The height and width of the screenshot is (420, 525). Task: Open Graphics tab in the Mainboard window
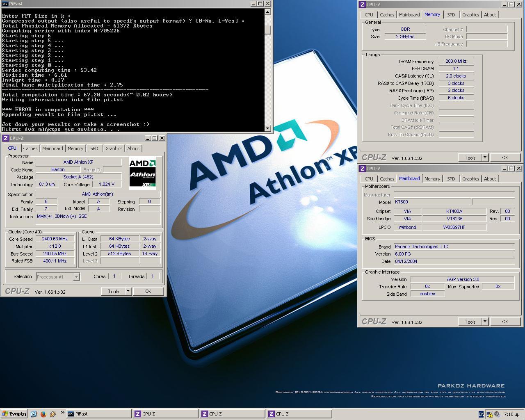coord(470,179)
